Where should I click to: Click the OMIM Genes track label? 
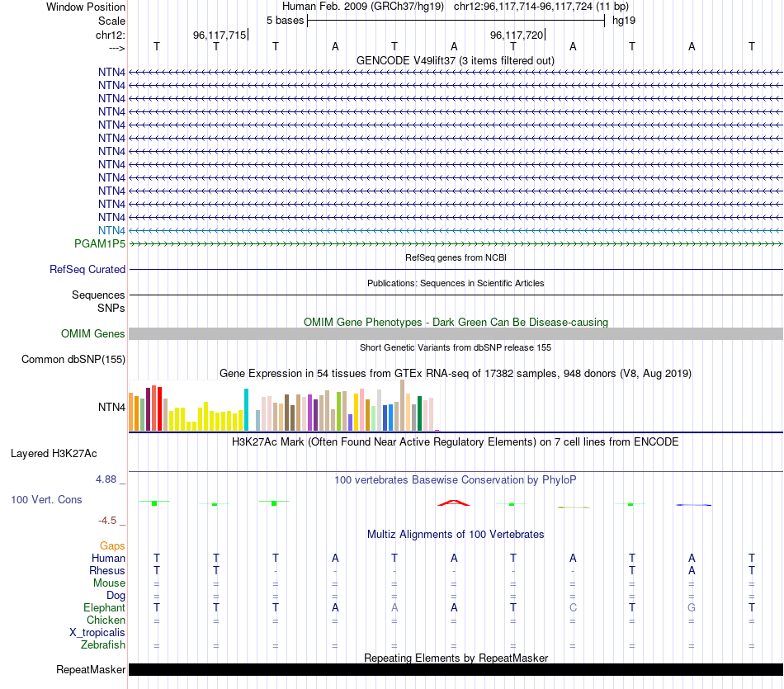(x=93, y=333)
